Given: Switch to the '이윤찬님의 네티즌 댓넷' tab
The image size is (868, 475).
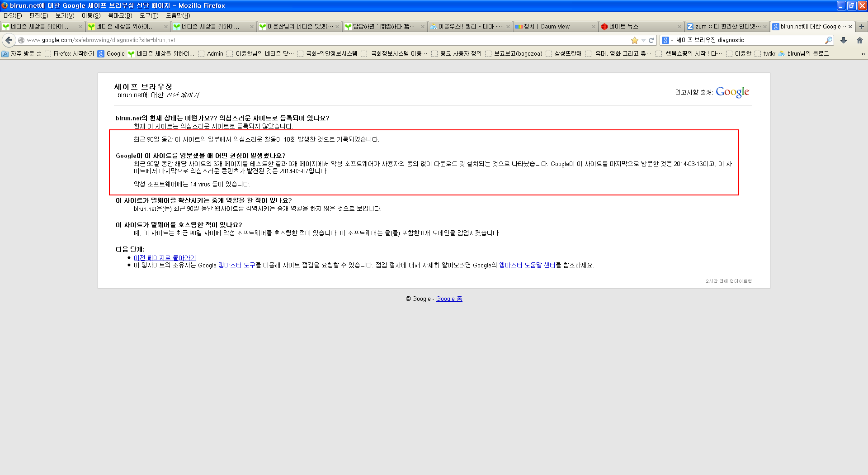Looking at the screenshot, I should tap(299, 27).
